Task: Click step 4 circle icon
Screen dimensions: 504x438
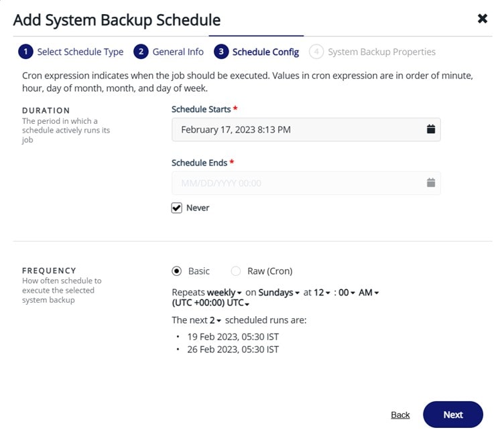Action: click(316, 52)
